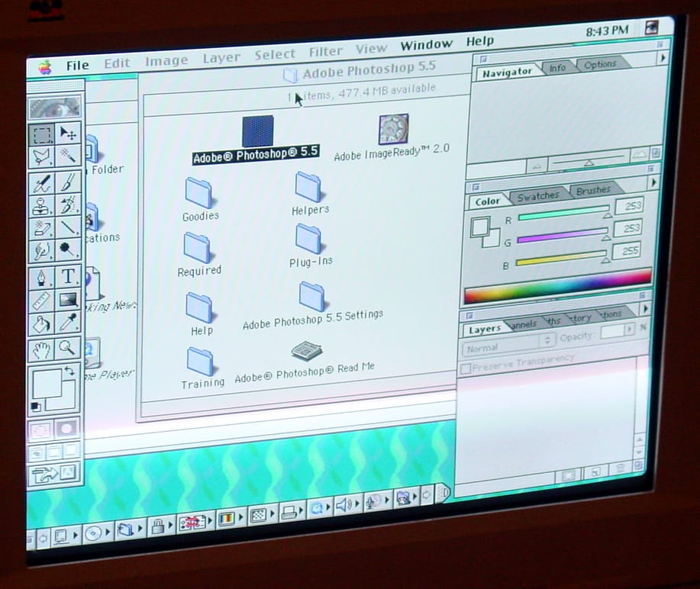The image size is (700, 589).
Task: Select the Airbrush tool
Action: [x=41, y=185]
